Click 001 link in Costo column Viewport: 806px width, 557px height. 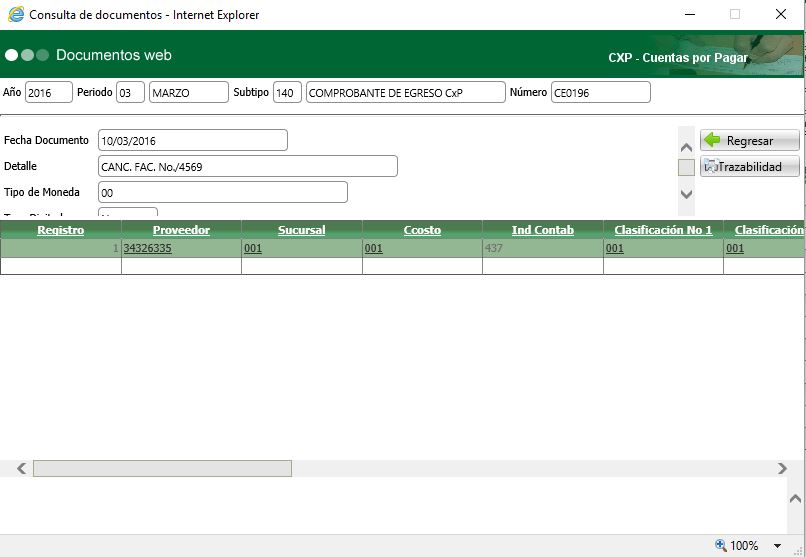[x=374, y=248]
